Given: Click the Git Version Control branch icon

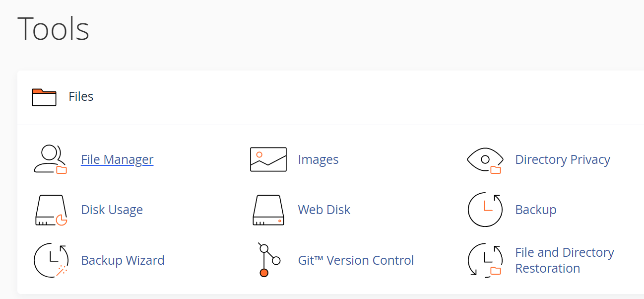Looking at the screenshot, I should [269, 260].
